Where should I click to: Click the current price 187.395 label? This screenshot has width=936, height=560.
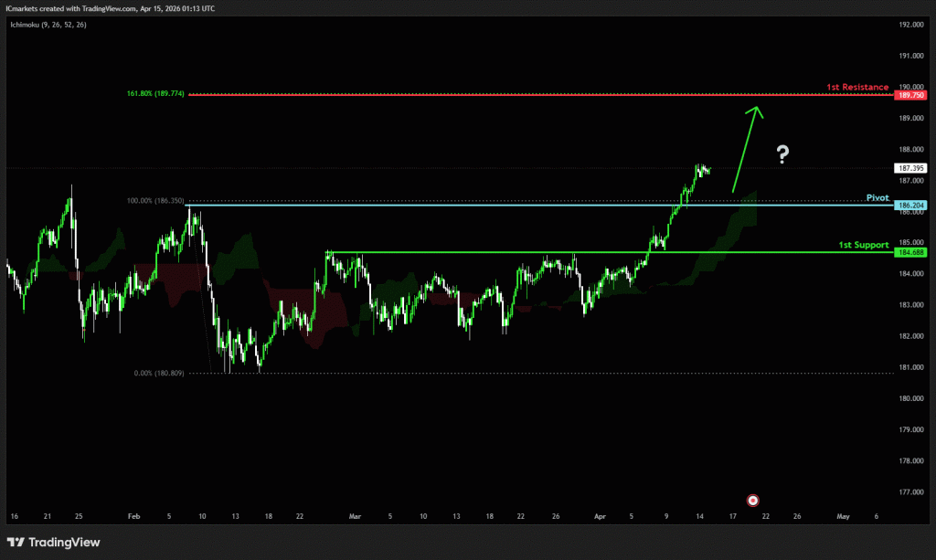[912, 168]
